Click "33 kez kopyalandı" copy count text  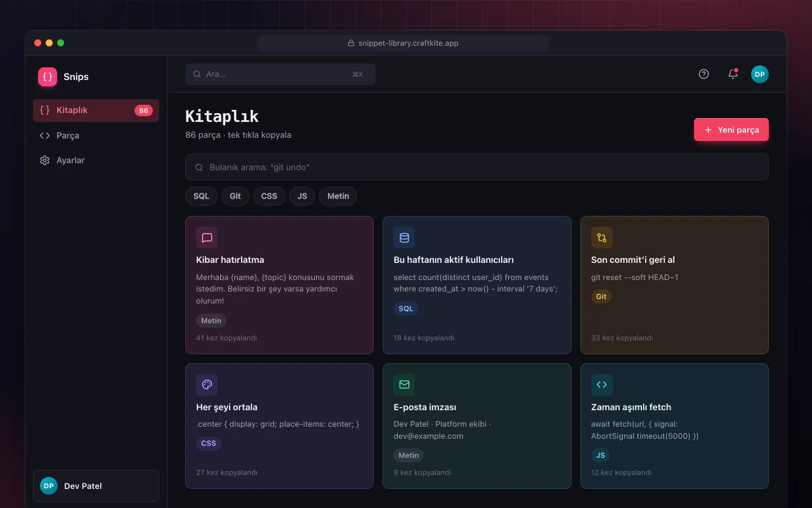click(622, 338)
